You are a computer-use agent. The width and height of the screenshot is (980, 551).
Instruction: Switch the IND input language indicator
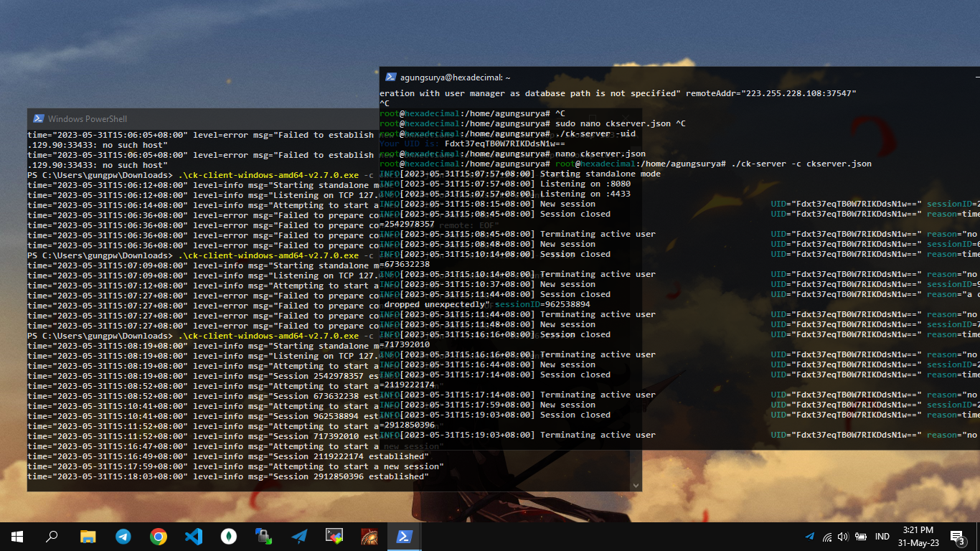(882, 537)
